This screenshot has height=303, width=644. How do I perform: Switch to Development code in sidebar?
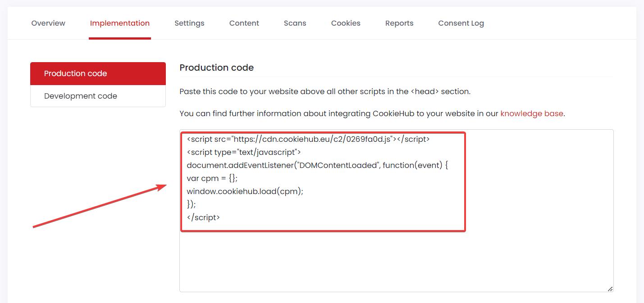tap(98, 96)
